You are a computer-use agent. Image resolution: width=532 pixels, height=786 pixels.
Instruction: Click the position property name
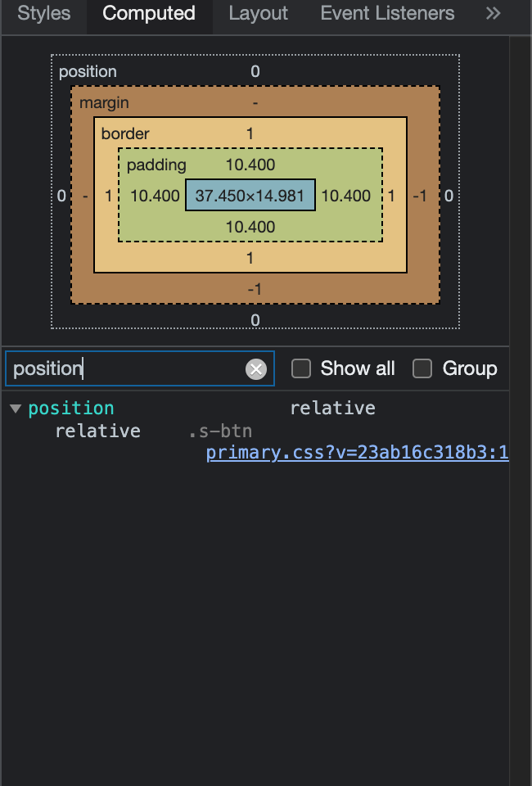click(71, 409)
